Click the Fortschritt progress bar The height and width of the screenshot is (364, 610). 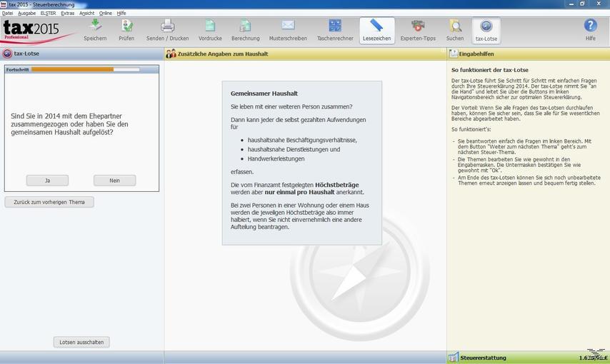85,70
